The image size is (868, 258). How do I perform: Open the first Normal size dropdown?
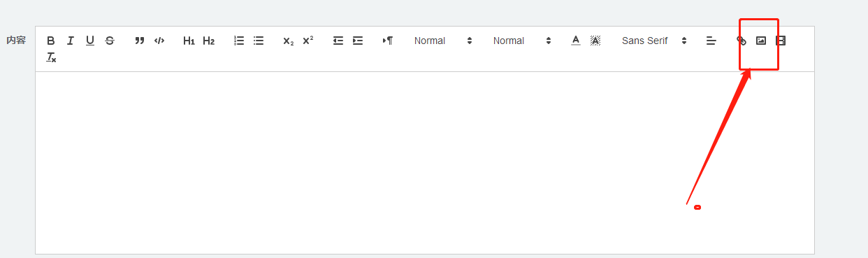click(443, 41)
